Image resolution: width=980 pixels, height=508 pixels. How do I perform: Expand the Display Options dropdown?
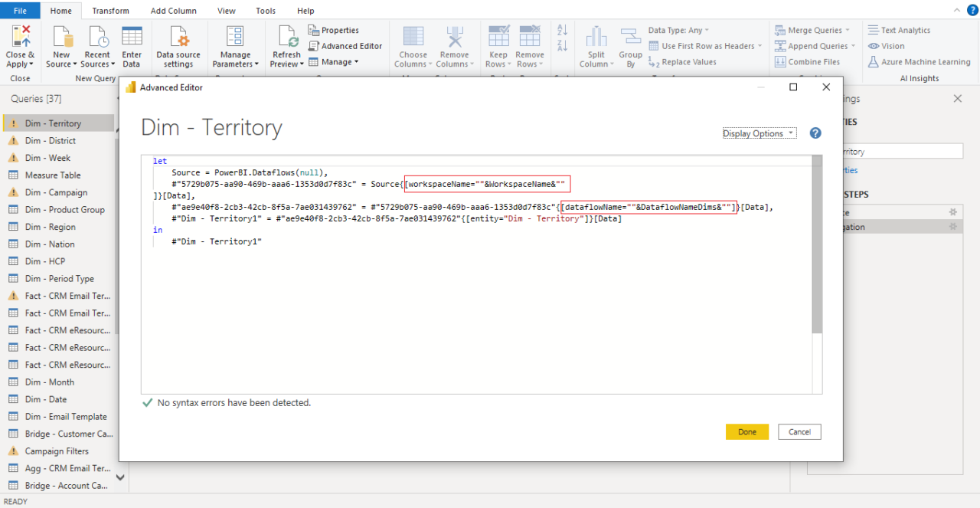[x=759, y=133]
